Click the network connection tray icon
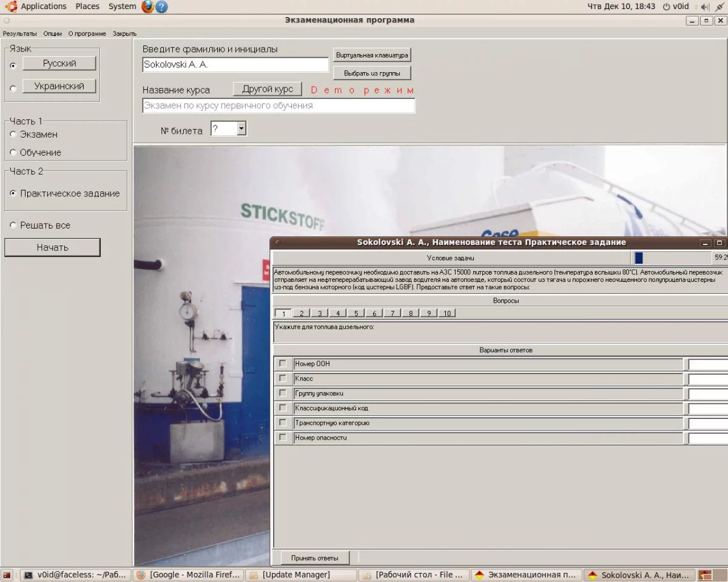Viewport: 728px width, 582px height. [720, 7]
